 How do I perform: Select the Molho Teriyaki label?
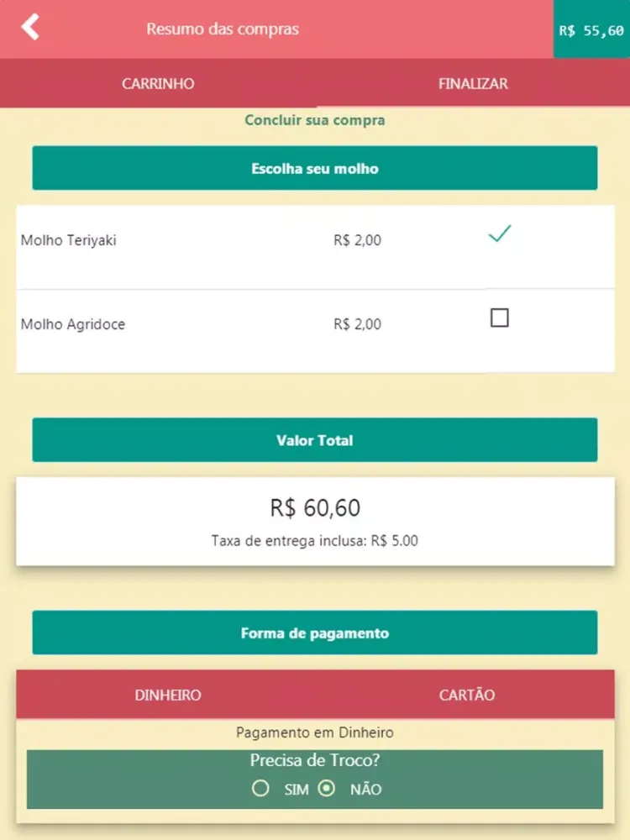click(69, 240)
